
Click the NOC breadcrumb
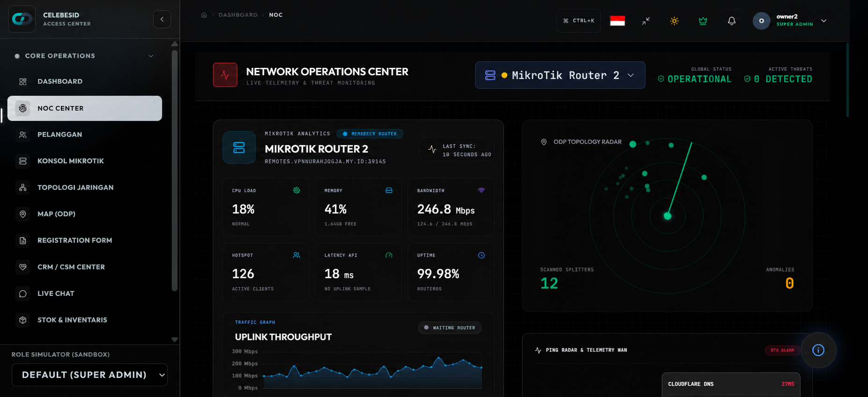pyautogui.click(x=276, y=15)
